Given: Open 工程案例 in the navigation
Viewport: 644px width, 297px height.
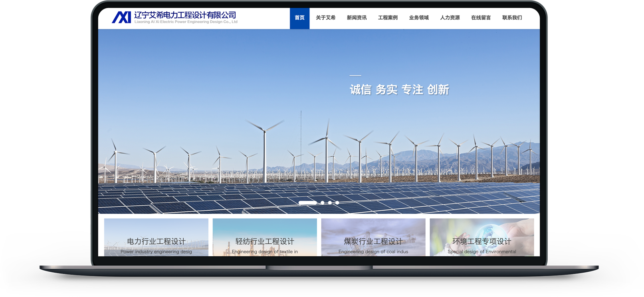Looking at the screenshot, I should tap(388, 18).
